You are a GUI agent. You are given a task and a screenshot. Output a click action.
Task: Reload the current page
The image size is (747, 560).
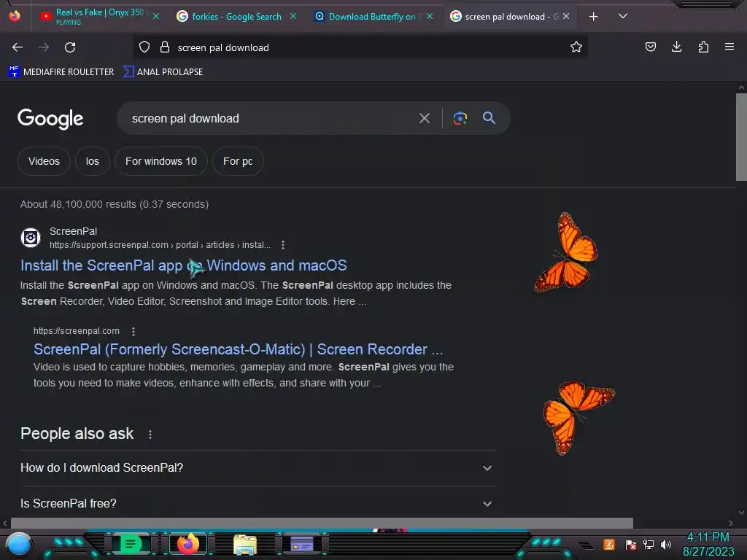70,47
